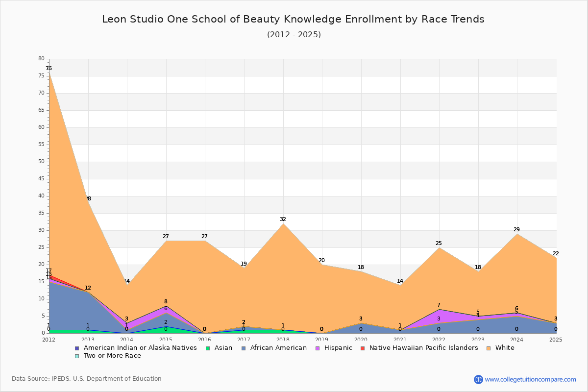Select the 2016 data label 27

(204, 236)
